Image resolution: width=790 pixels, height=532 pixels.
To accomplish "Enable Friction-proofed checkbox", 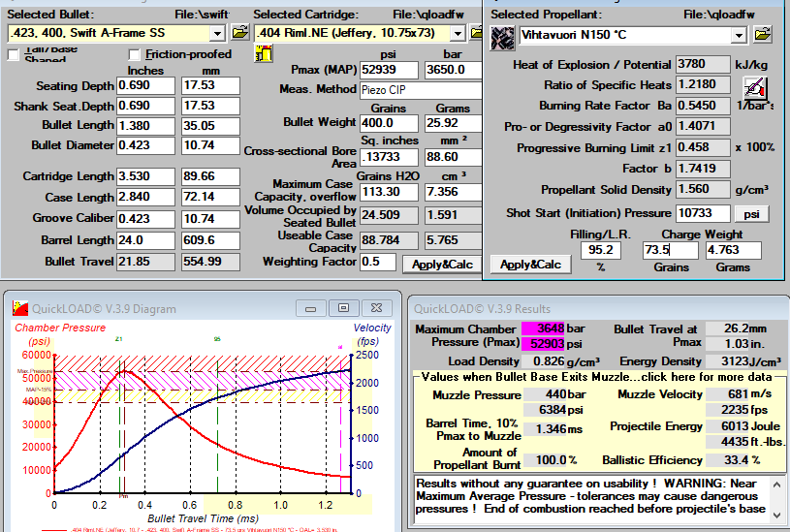I will 134,54.
